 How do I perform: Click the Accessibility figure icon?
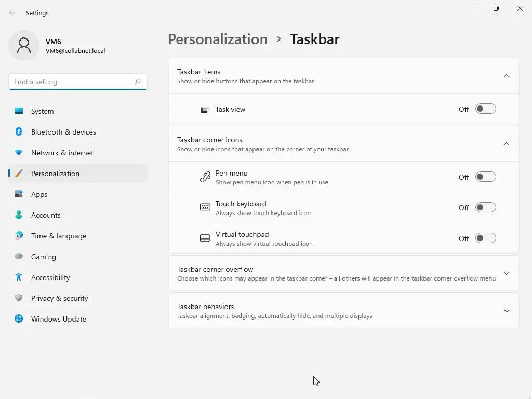coord(19,277)
